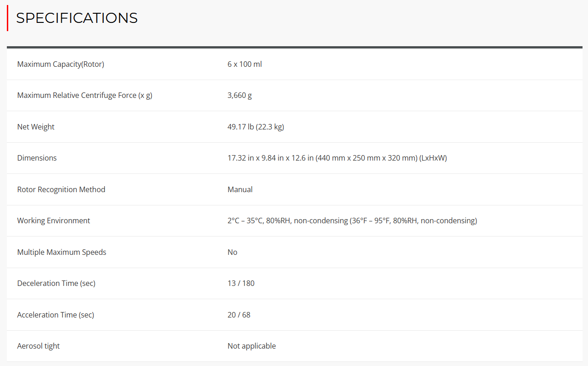Image resolution: width=588 pixels, height=366 pixels.
Task: Select the Acceleration Time (sec) label
Action: tap(56, 315)
